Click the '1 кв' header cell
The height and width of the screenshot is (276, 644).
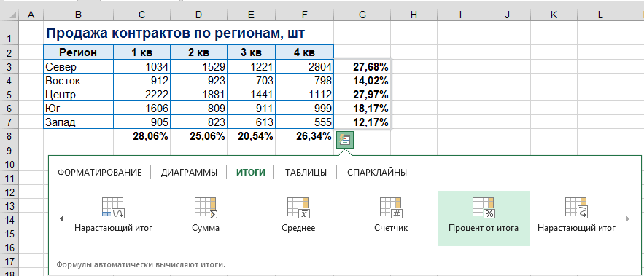coord(141,52)
